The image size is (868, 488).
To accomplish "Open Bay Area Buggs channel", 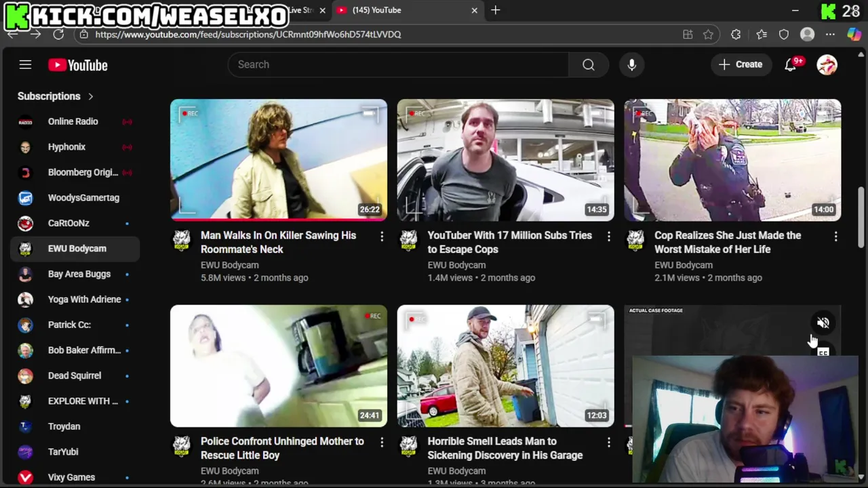I will coord(75,274).
